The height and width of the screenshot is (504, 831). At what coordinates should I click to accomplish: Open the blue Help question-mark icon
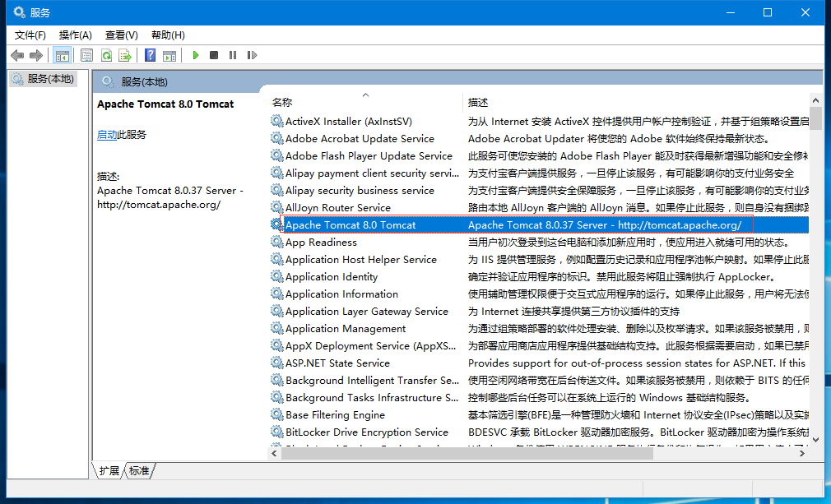pos(151,55)
